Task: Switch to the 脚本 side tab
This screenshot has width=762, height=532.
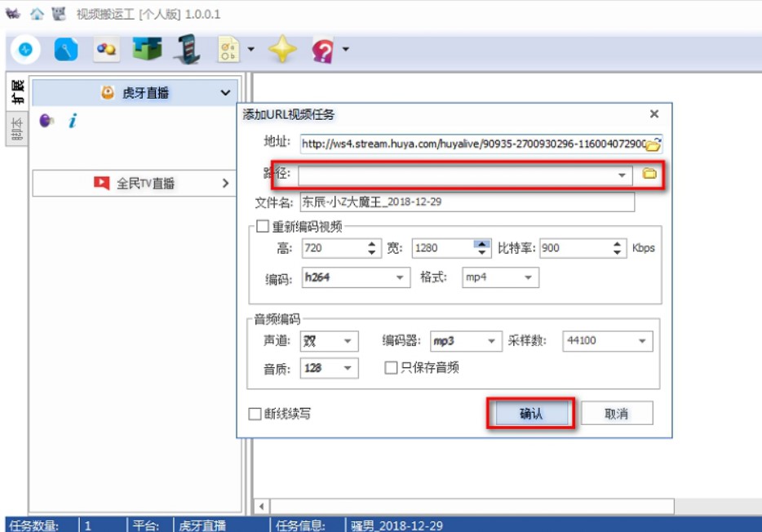Action: 17,128
